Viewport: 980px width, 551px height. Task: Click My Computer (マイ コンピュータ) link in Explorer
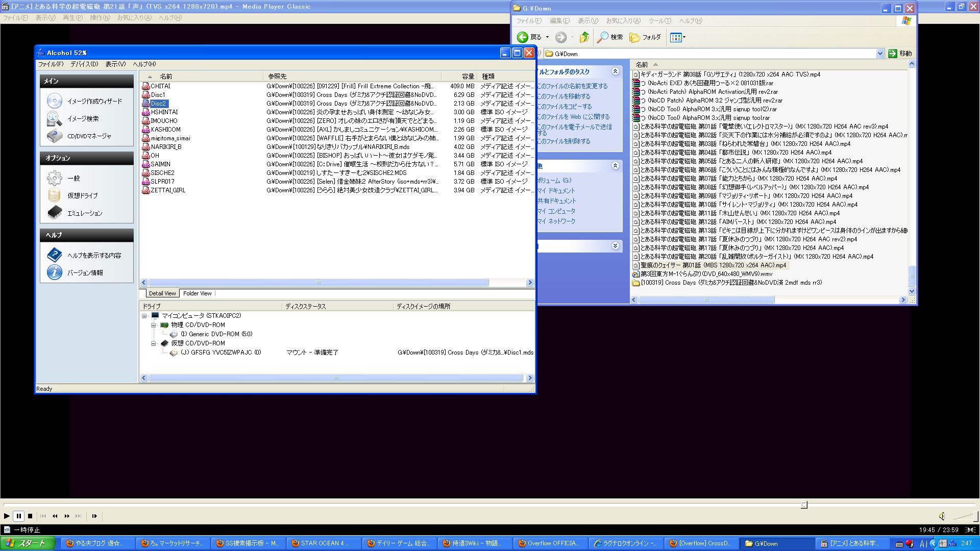(x=556, y=211)
